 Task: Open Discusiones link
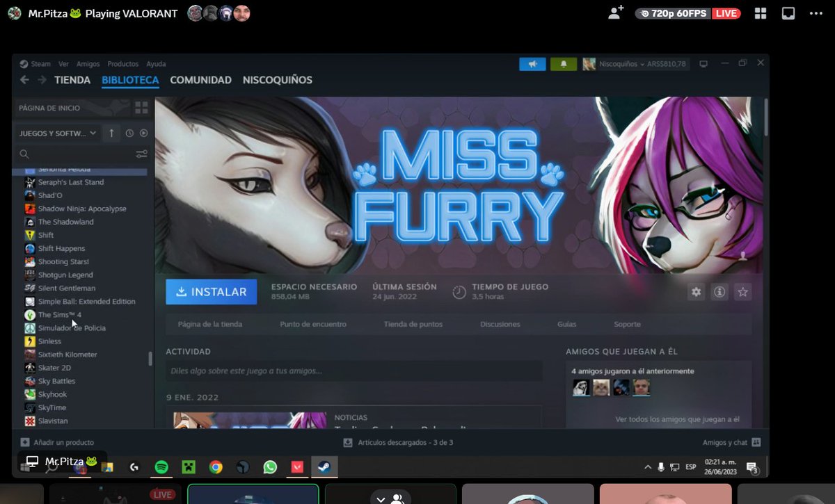[x=500, y=325]
